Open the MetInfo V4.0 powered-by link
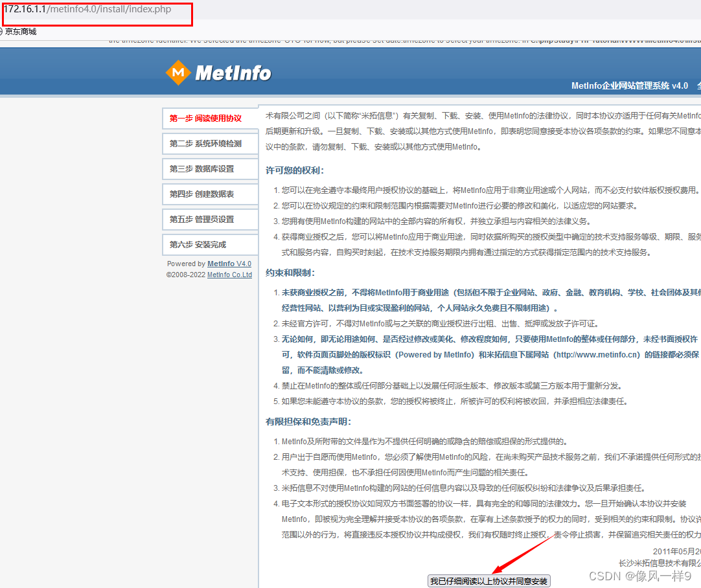Viewport: 701px width, 588px height. coord(229,264)
